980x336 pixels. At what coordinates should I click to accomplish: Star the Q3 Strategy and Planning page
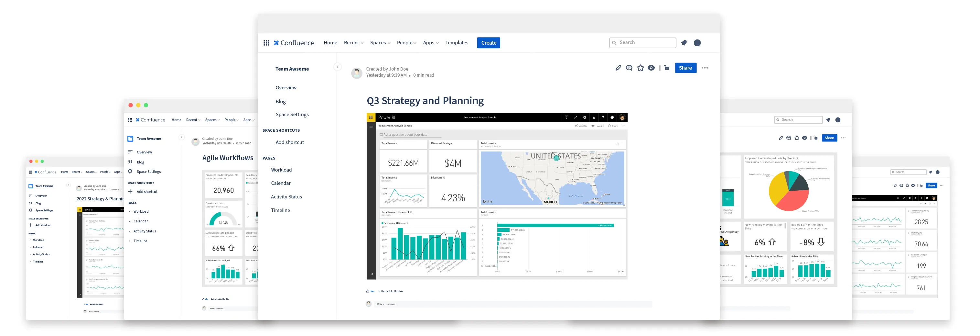(x=641, y=68)
